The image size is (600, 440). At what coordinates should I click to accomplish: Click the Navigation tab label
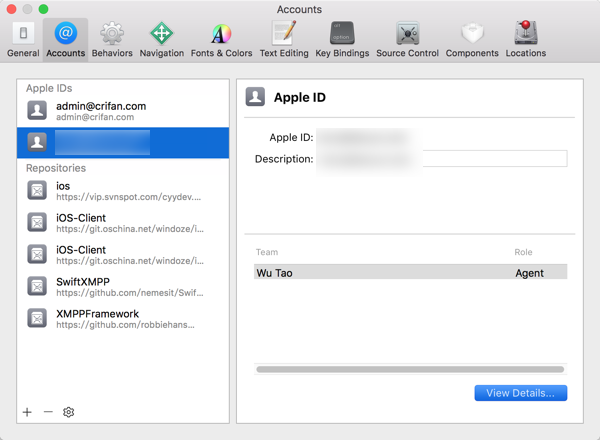(x=162, y=53)
